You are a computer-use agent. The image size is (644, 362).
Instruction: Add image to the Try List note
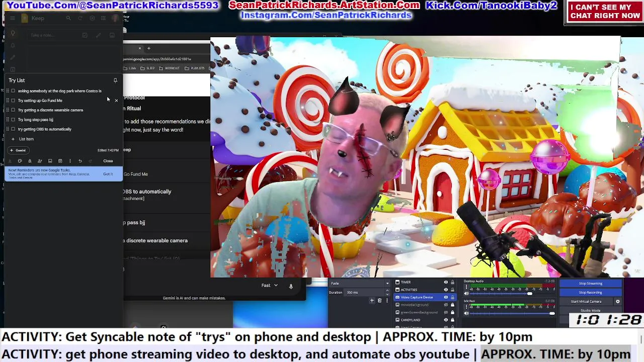click(x=50, y=161)
